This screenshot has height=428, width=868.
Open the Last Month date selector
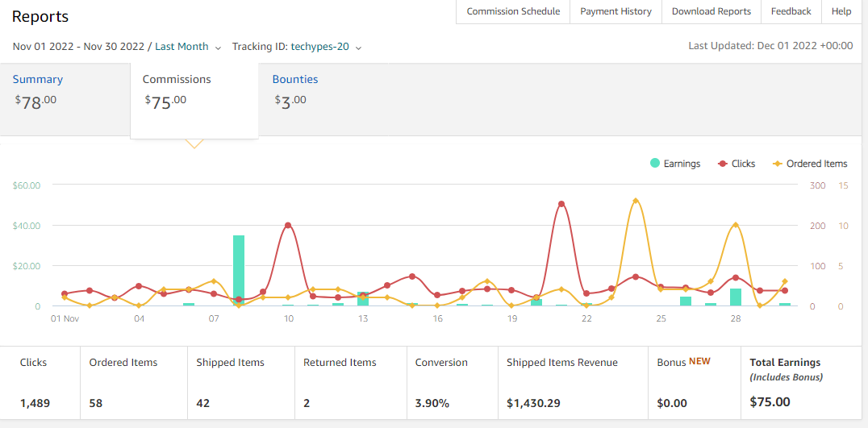[x=182, y=47]
